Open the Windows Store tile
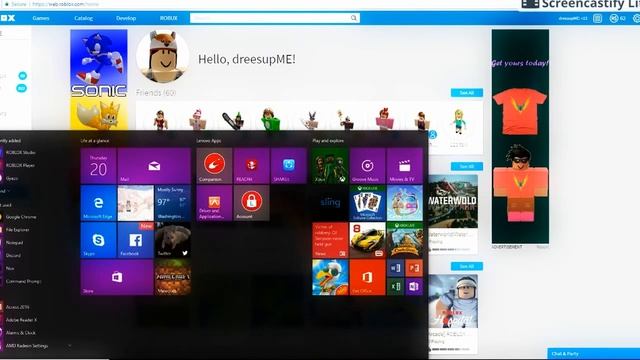 point(117,277)
